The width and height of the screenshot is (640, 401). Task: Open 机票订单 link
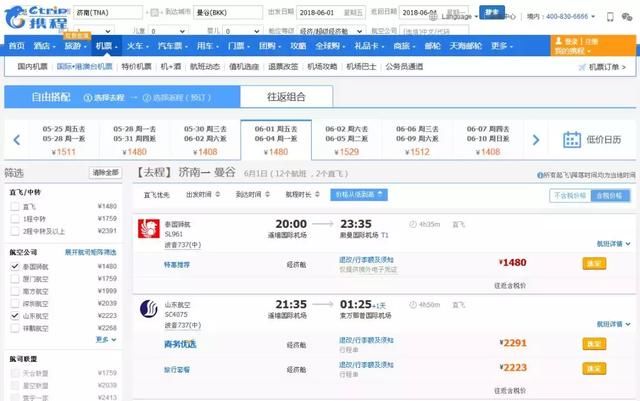coord(607,67)
